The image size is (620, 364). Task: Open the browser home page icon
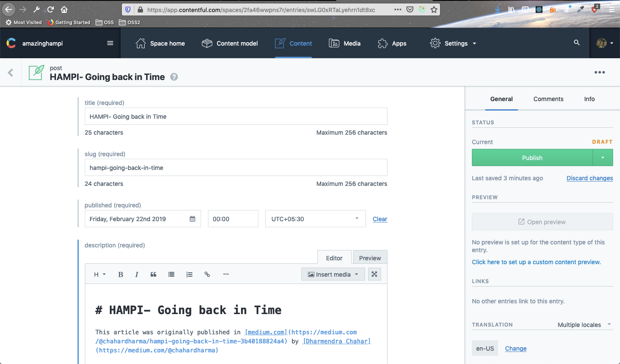[x=64, y=9]
